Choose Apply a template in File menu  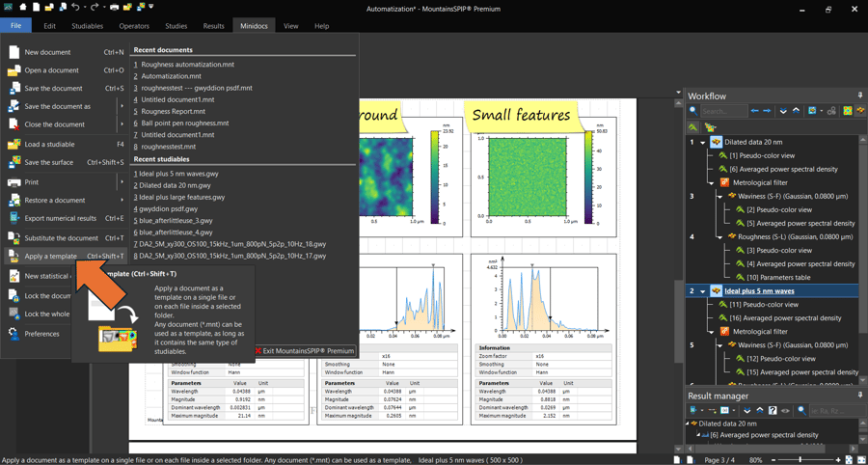pos(66,257)
